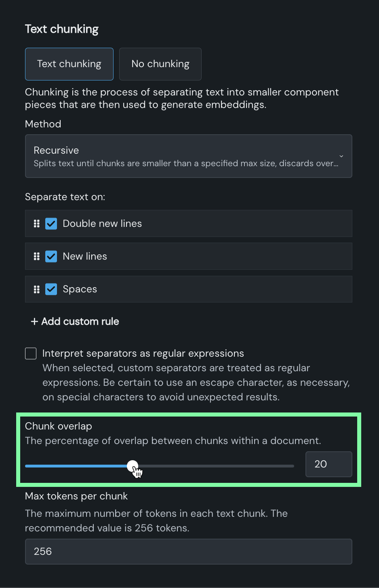Screen dimensions: 379x588
Task: Click the Spaces separator row label
Action: click(x=80, y=289)
